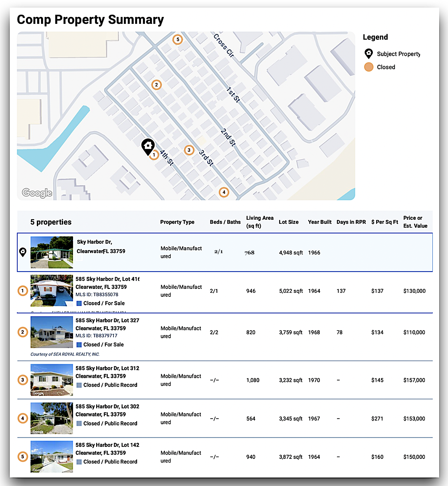Click the $ Per Sq Ft column header
Screen dimensions: 448x486
[x=385, y=222]
